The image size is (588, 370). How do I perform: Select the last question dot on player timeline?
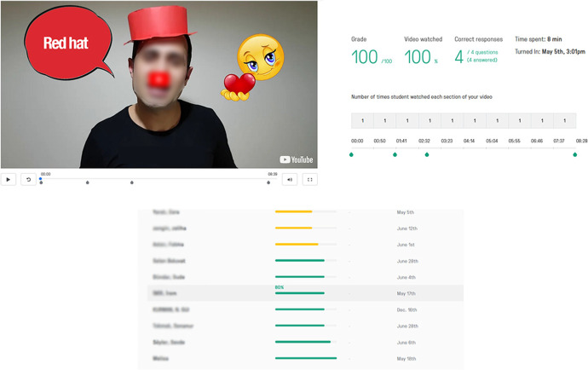[269, 182]
